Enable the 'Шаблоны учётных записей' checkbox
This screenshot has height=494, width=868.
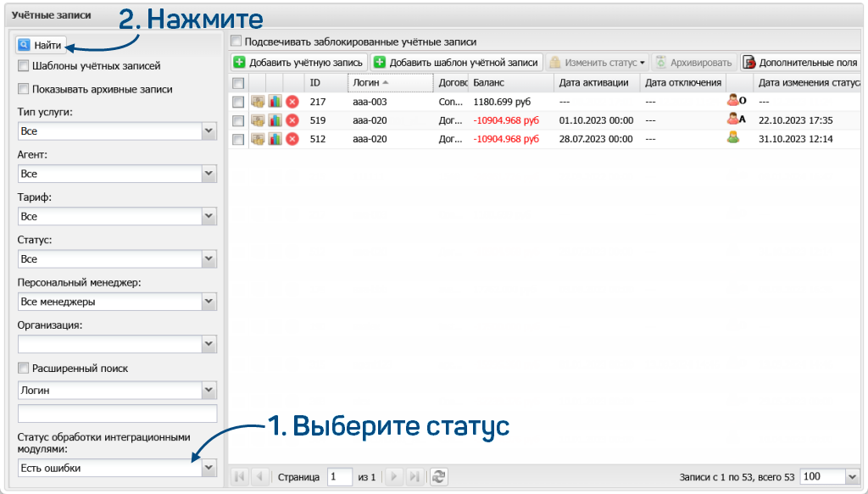click(x=24, y=66)
